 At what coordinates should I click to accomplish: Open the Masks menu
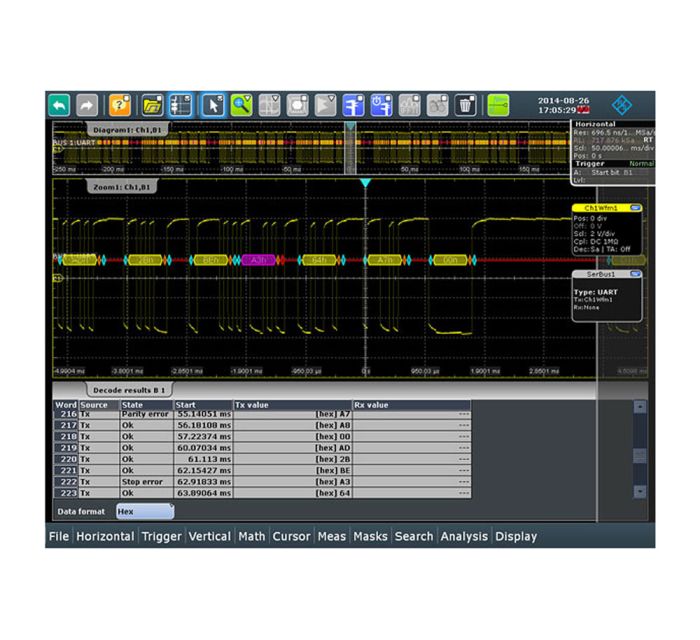pos(370,536)
